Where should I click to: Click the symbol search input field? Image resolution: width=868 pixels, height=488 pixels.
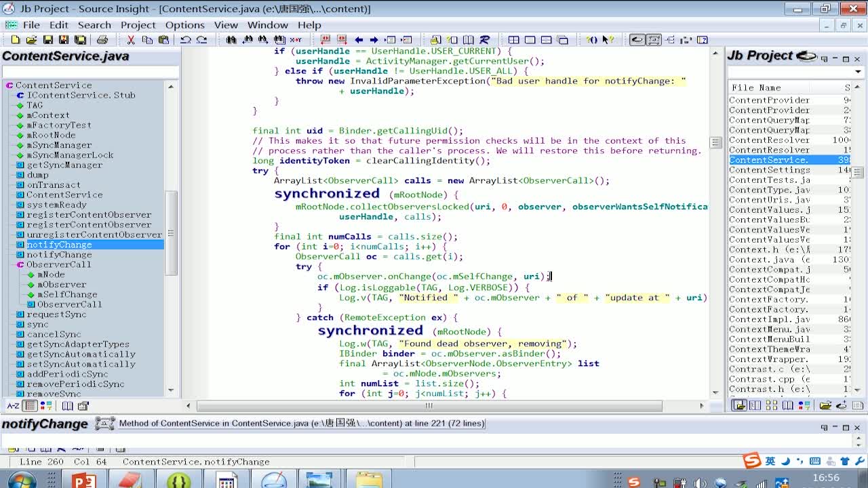(x=90, y=72)
